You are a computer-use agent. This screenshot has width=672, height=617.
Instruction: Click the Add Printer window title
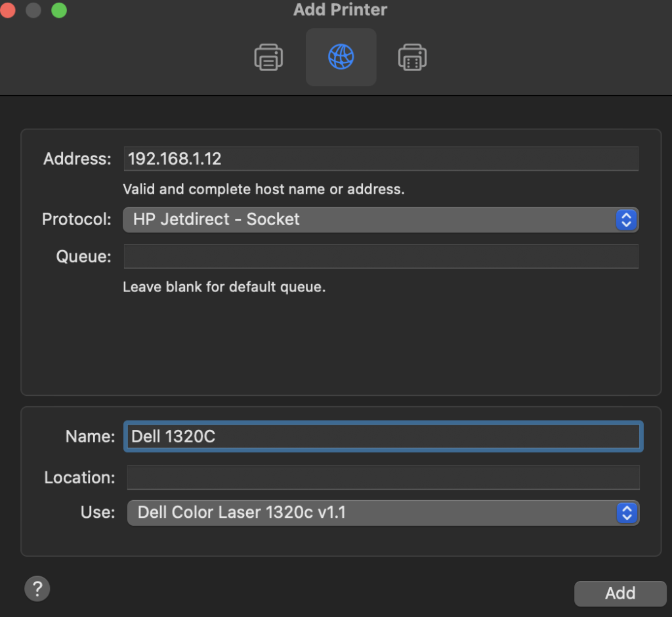click(340, 10)
